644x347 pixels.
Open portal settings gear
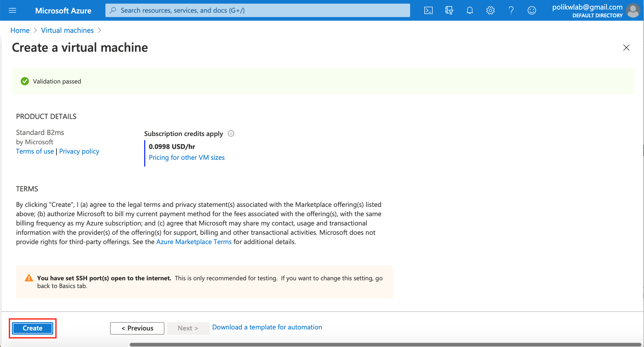tap(490, 10)
